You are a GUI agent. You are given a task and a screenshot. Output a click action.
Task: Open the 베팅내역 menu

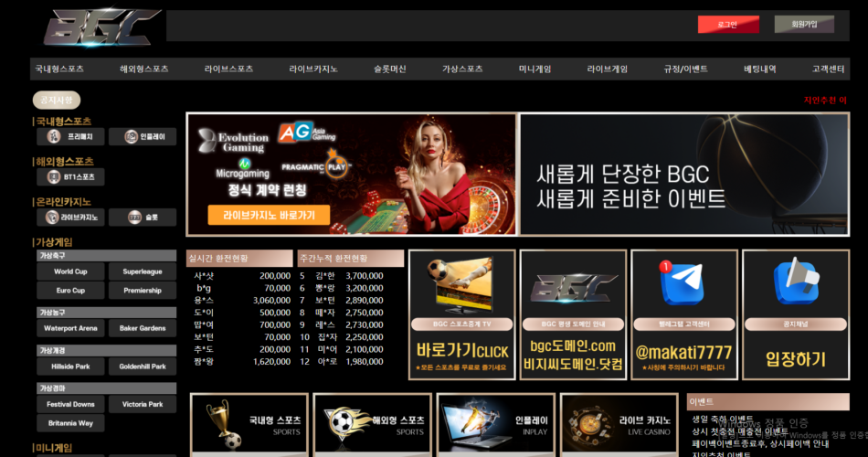[x=760, y=69]
